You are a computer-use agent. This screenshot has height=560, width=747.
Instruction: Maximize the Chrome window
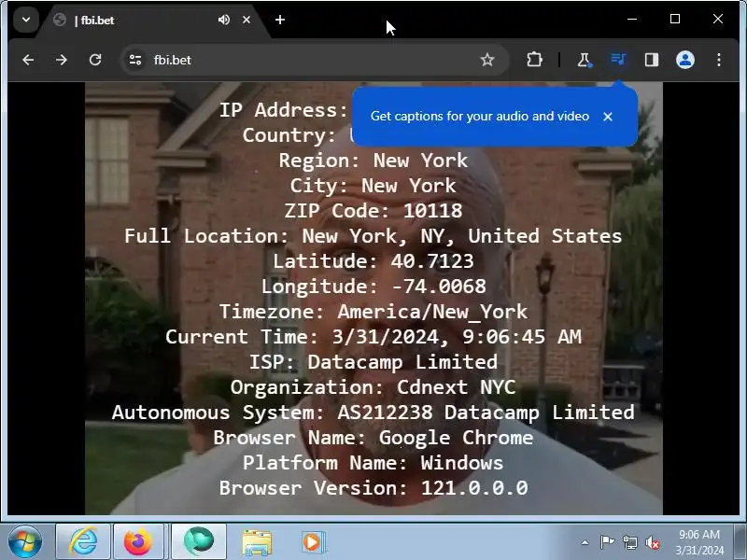[674, 19]
